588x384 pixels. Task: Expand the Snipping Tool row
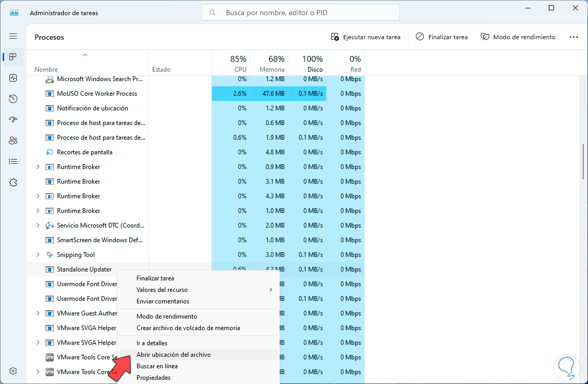(x=38, y=255)
